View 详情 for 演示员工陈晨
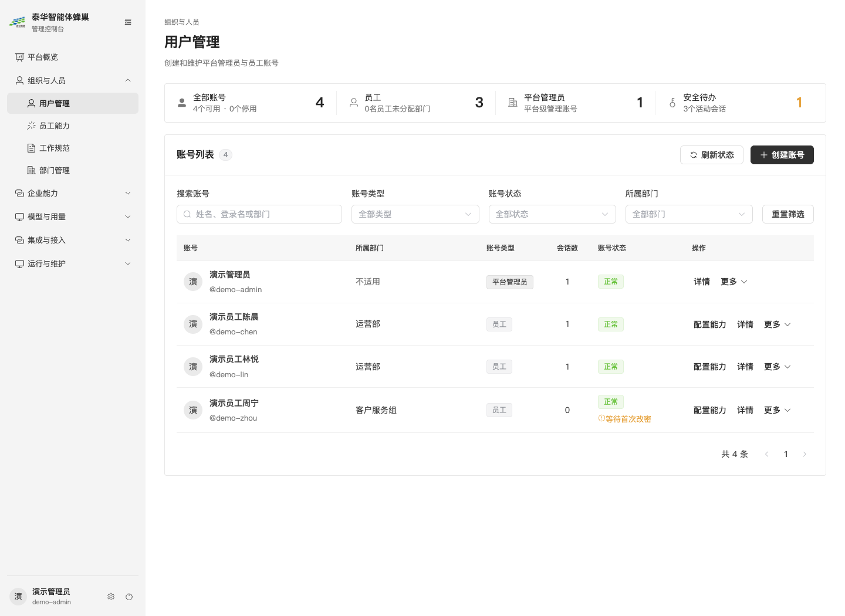 click(745, 324)
